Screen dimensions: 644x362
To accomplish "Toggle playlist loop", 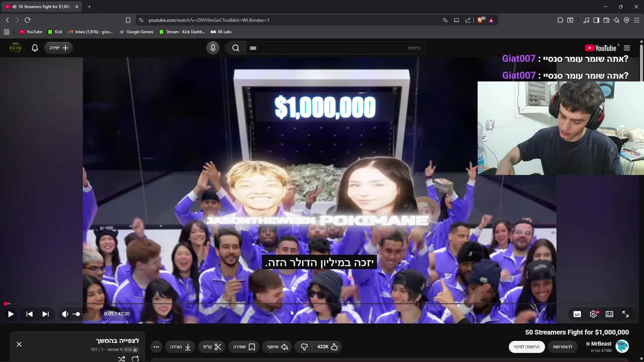I will coord(135,358).
